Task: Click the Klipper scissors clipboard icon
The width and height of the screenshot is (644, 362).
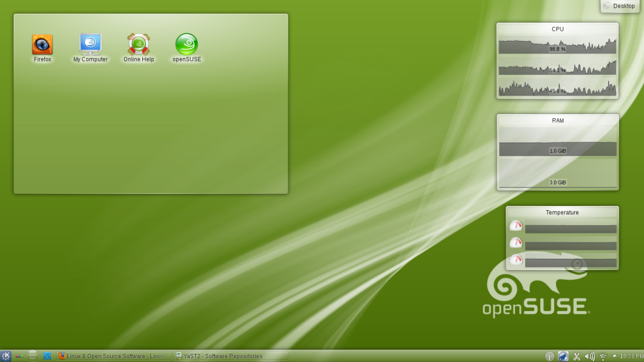Action: coord(576,356)
